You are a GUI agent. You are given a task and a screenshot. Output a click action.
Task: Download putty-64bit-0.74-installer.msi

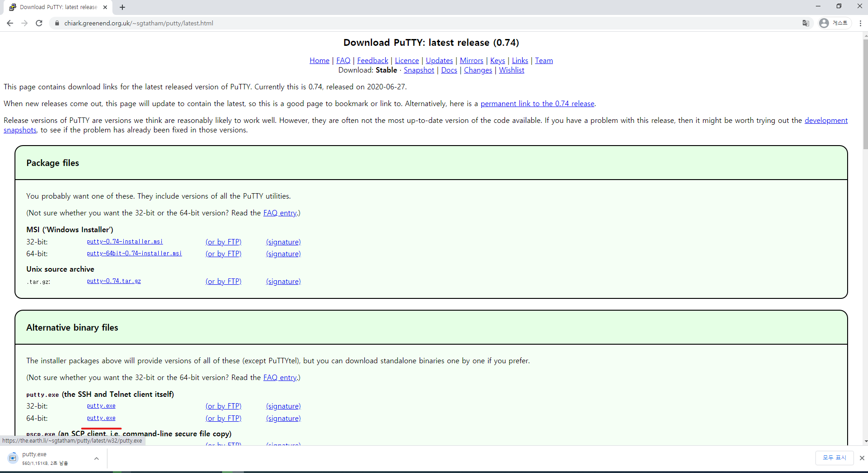coord(135,254)
